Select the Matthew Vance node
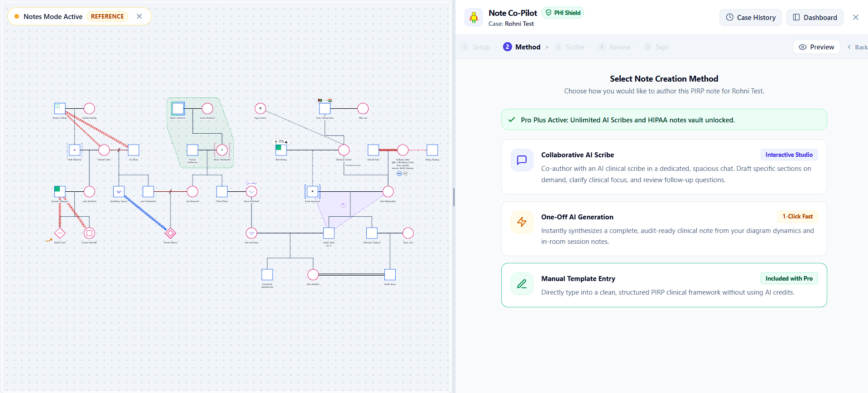 [119, 191]
